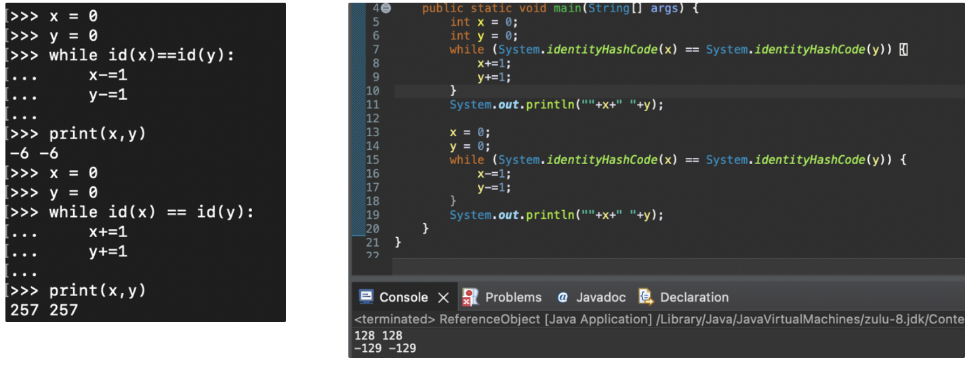Click the last 'print(x,y)' in Python terminal

(98, 291)
